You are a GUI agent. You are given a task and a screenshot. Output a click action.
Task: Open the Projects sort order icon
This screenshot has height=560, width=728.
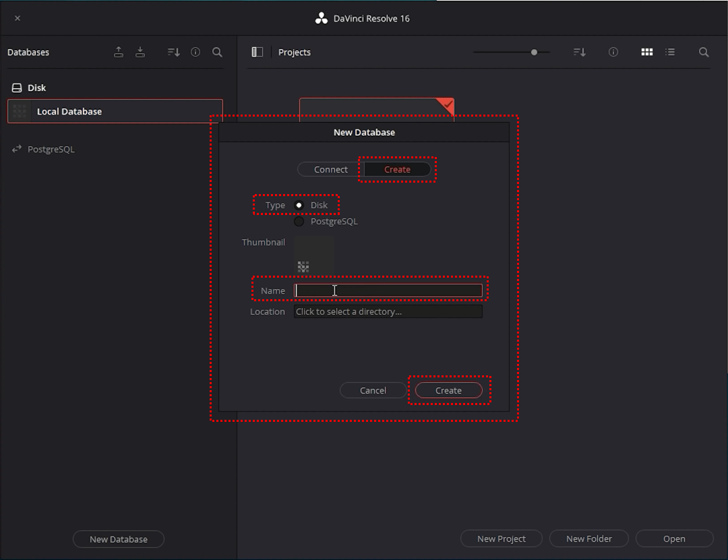[x=580, y=52]
